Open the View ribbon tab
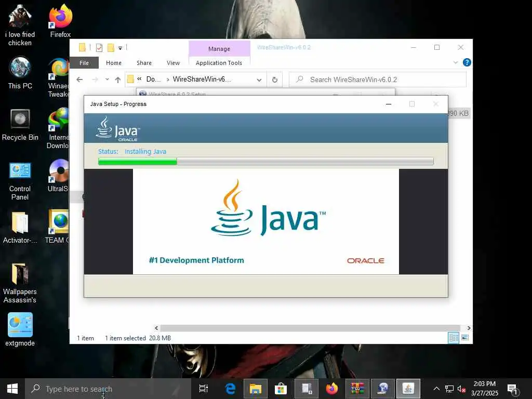The height and width of the screenshot is (399, 532). click(173, 63)
